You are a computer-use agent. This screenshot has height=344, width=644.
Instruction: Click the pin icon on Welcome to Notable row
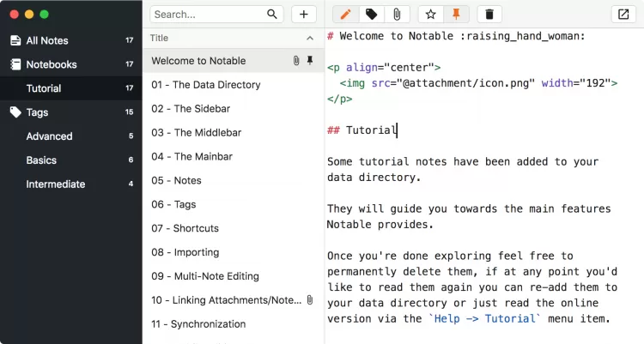coord(310,60)
